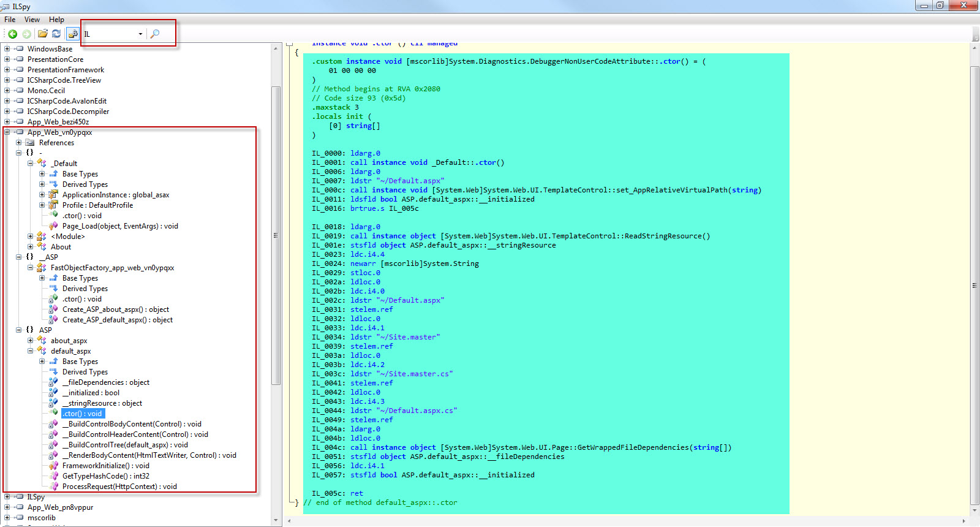Click __initialized : bool field icon

[53, 392]
